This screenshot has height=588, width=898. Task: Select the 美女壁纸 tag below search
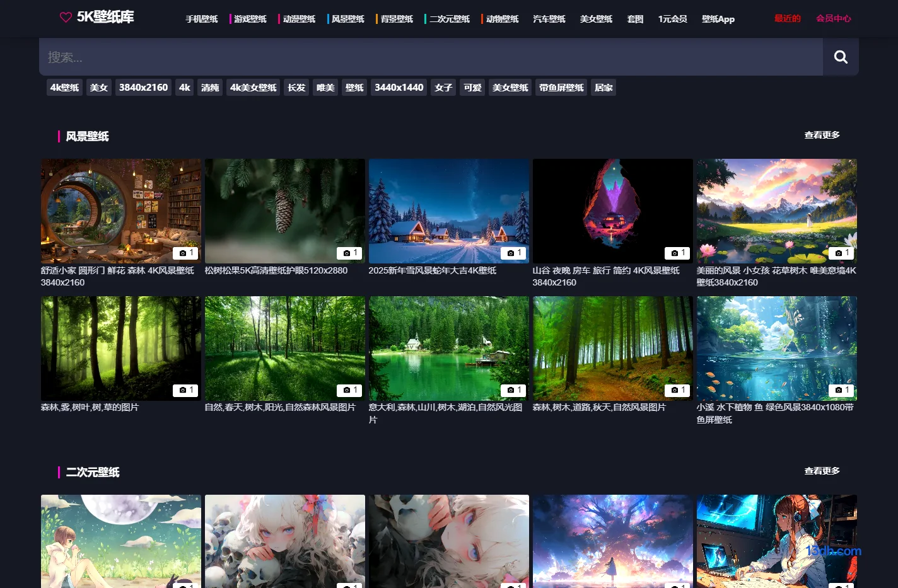coord(510,88)
